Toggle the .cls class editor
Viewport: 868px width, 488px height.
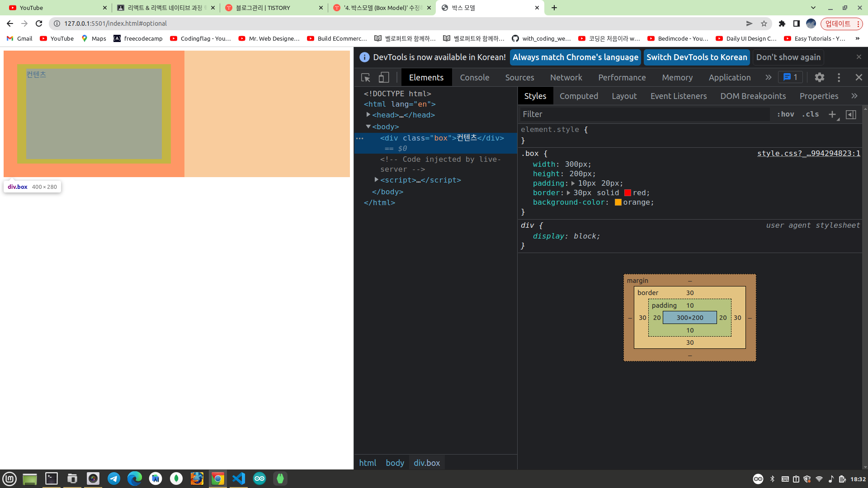click(x=810, y=114)
